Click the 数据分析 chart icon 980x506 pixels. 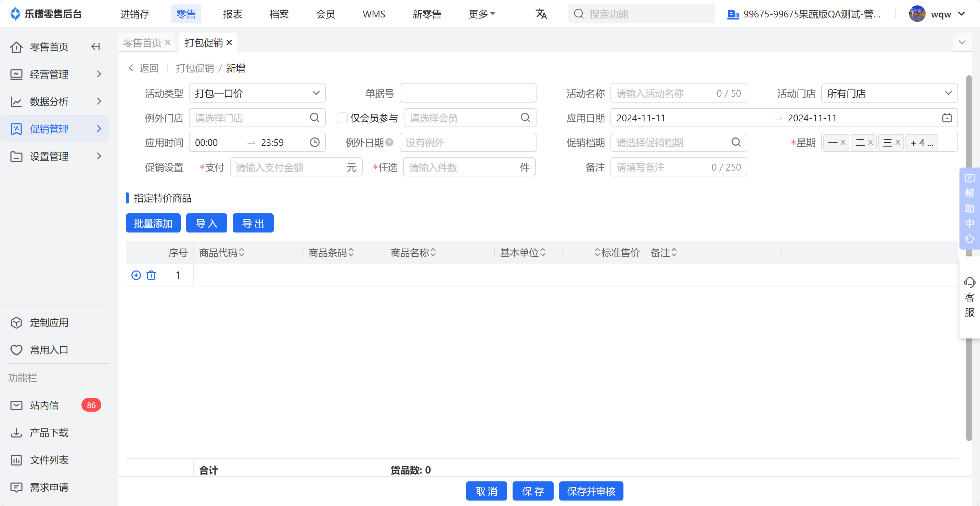tap(16, 102)
